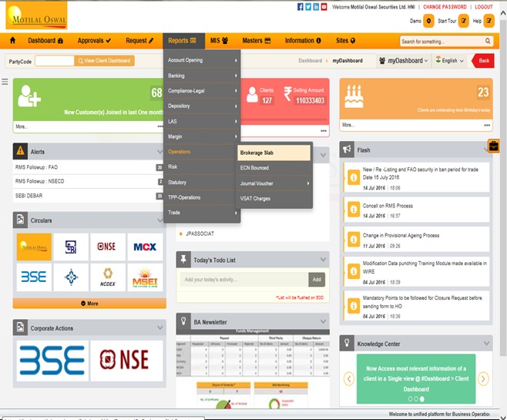Click new customers add-user icon
The image size is (507, 420).
point(29,96)
